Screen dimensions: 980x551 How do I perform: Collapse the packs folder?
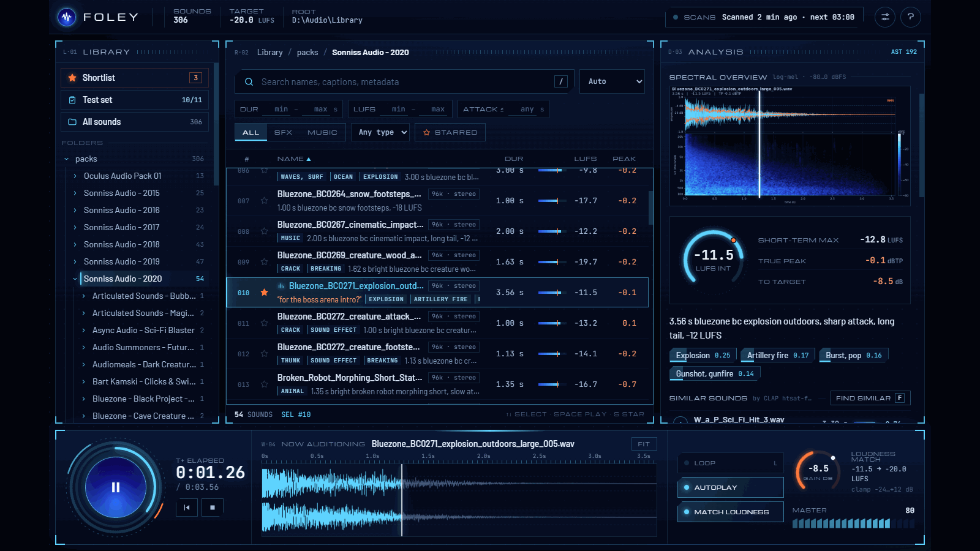[67, 159]
